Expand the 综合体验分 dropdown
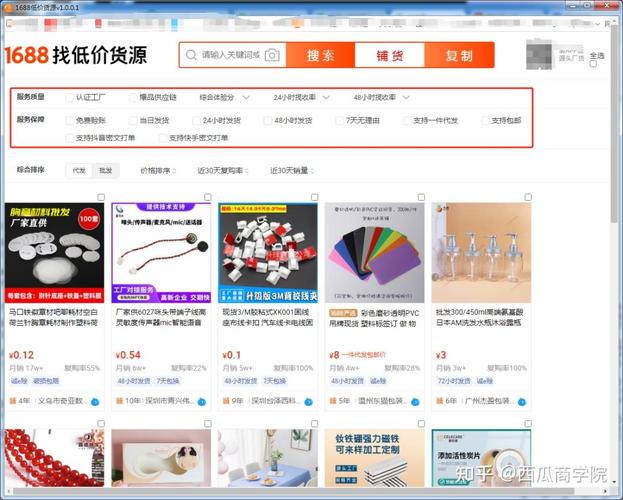This screenshot has height=500, width=623. click(224, 97)
